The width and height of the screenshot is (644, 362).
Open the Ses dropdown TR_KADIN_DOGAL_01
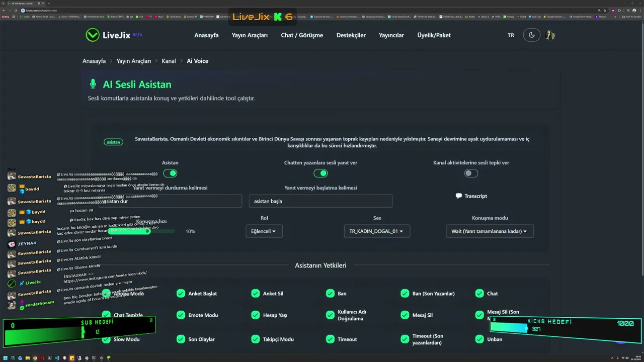tap(377, 231)
